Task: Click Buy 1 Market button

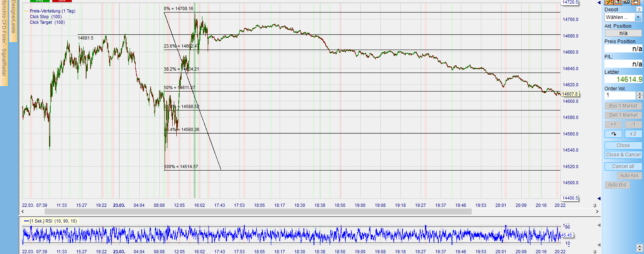Action: 623,106
